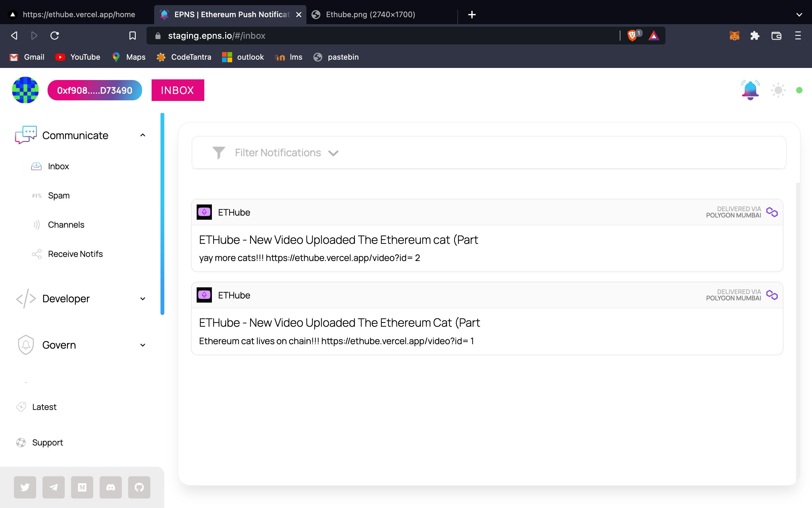Click the Govern shield bell icon
This screenshot has width=812, height=508.
pyautogui.click(x=26, y=345)
